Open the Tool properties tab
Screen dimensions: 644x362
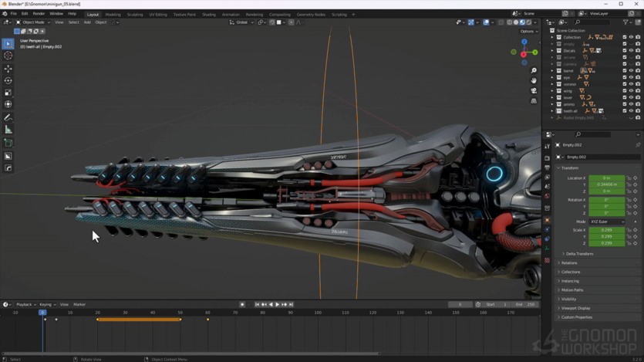pos(547,147)
